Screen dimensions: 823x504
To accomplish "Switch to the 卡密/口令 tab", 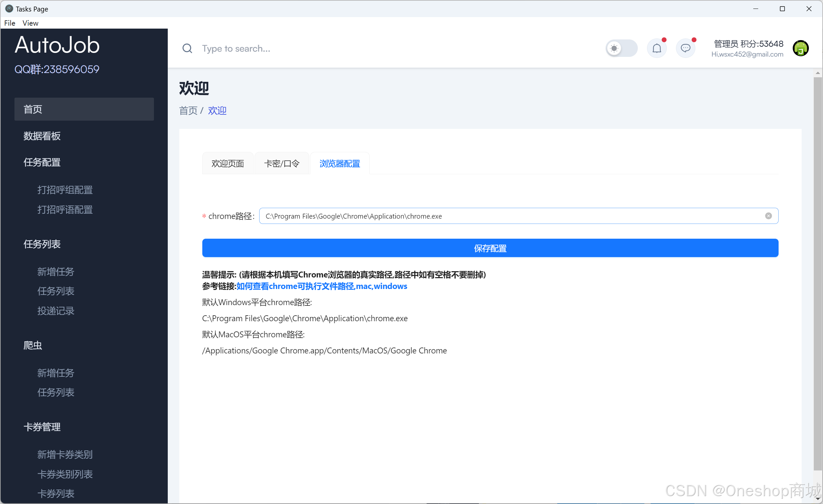I will coord(282,163).
